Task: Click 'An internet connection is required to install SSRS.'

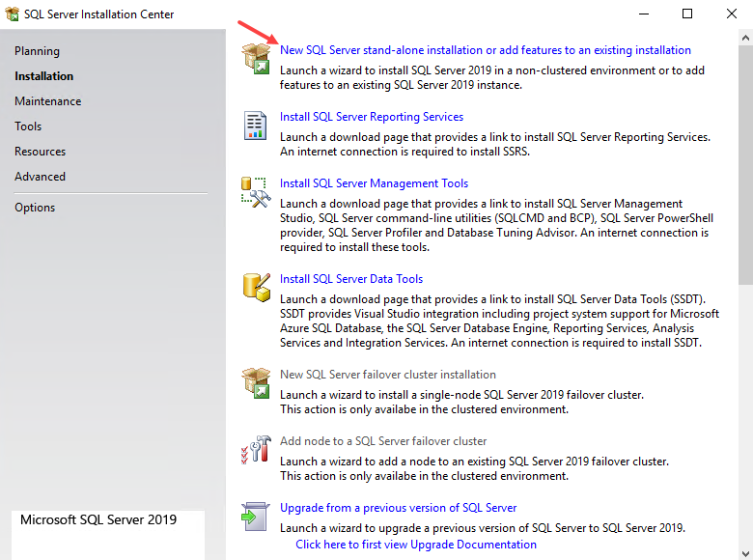Action: click(x=404, y=152)
